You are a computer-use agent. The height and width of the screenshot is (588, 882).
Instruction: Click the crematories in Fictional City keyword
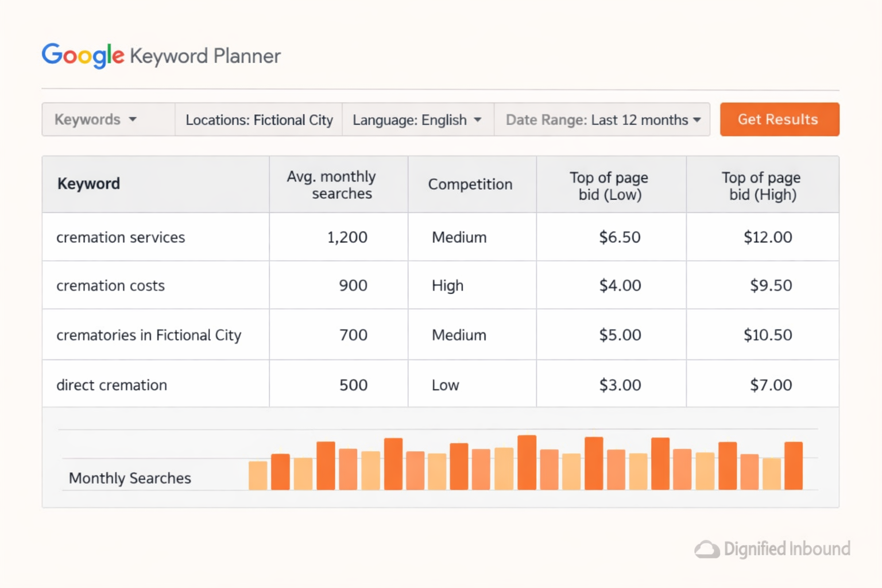click(x=149, y=335)
